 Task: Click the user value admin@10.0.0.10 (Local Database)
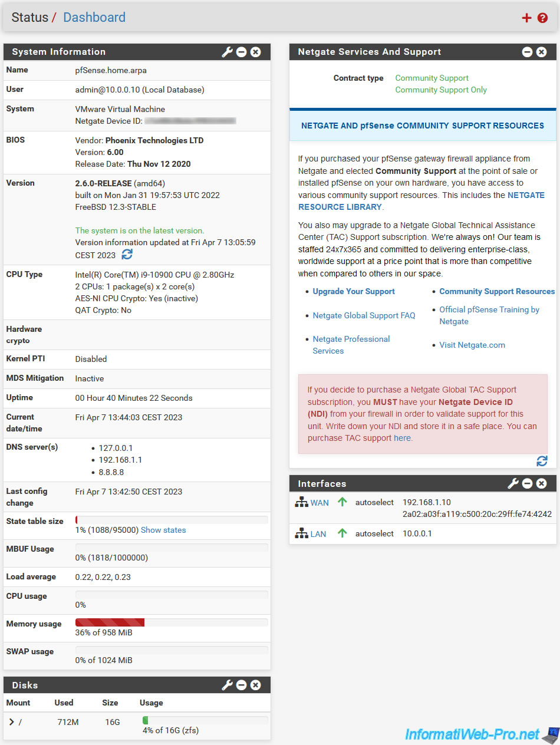[x=140, y=90]
